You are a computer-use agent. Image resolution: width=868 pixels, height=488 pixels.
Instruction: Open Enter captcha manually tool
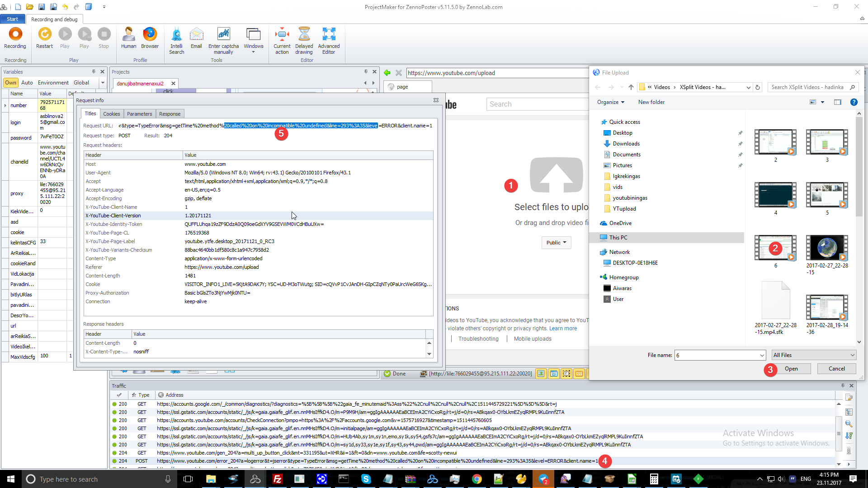[x=223, y=41]
